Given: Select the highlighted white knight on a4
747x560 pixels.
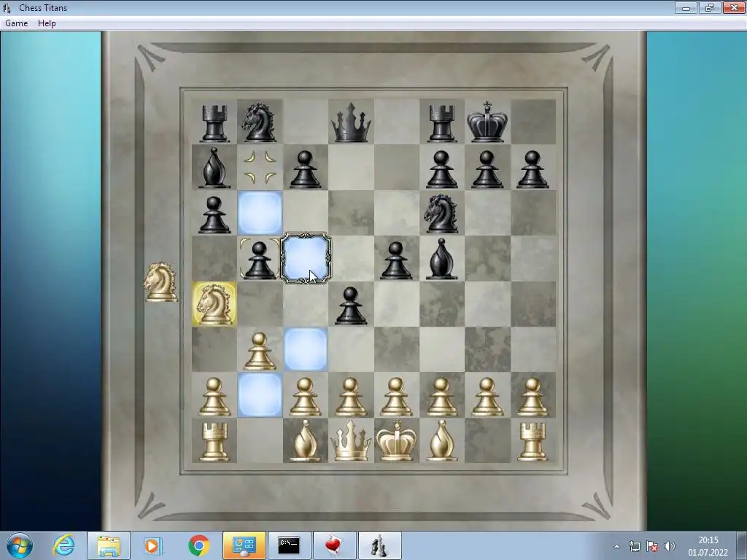Looking at the screenshot, I should point(214,304).
